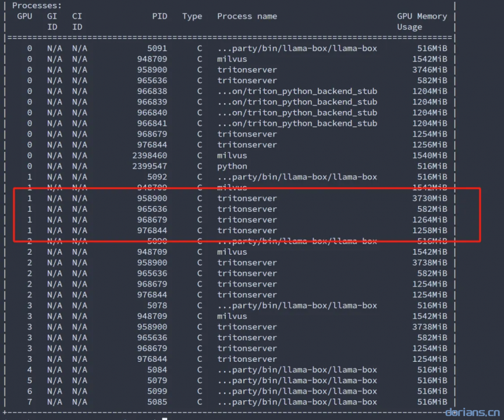Pick PID 966841 from the list
Screen dimensions: 504x420
(x=152, y=123)
